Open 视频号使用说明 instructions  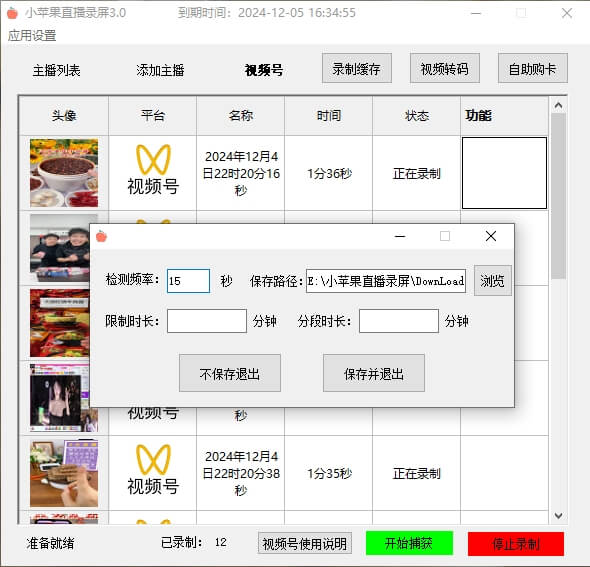click(305, 543)
